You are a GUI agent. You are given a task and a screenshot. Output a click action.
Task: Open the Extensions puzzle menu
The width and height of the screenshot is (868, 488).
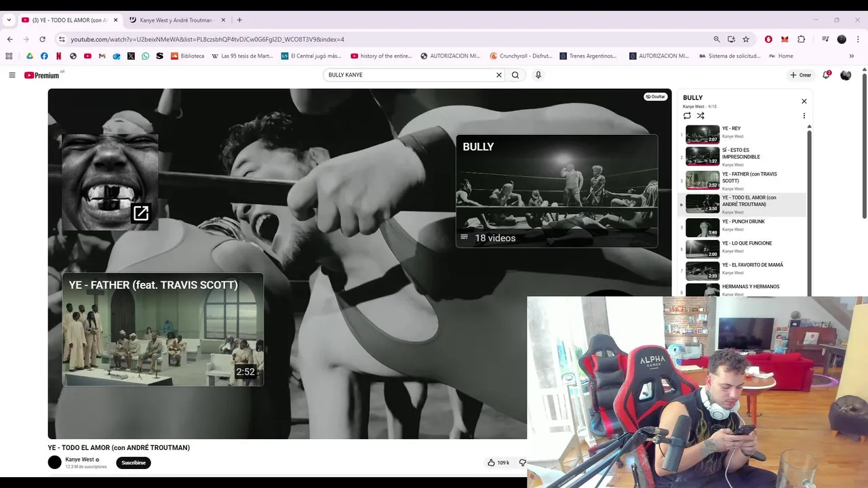point(801,39)
